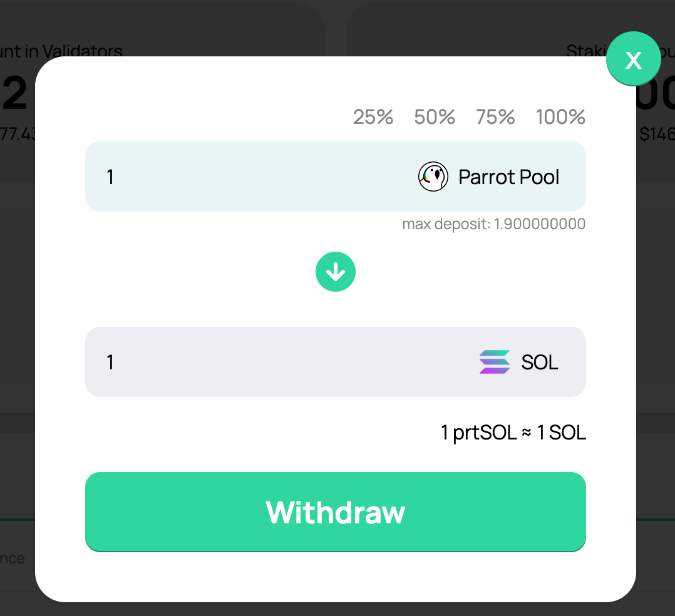675x616 pixels.
Task: Click the 1 prtSOL ≈ 1 SOL rate text
Action: [x=513, y=432]
